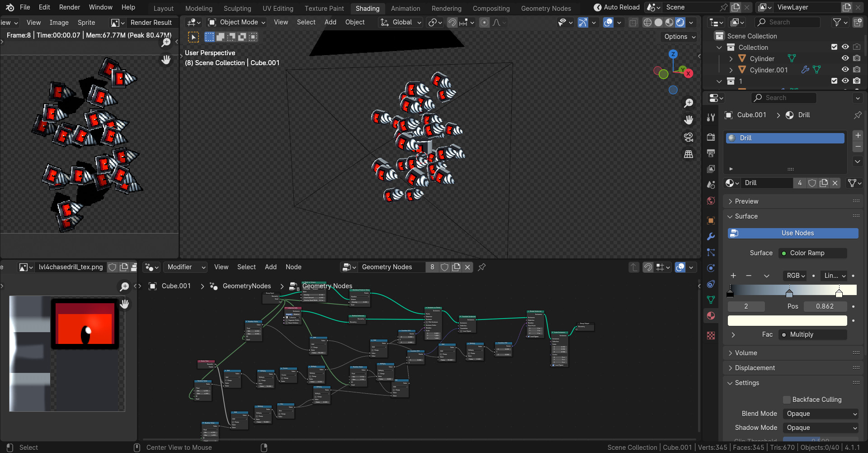This screenshot has width=868, height=453.
Task: Uncheck Collection exclude checkbox
Action: (834, 47)
